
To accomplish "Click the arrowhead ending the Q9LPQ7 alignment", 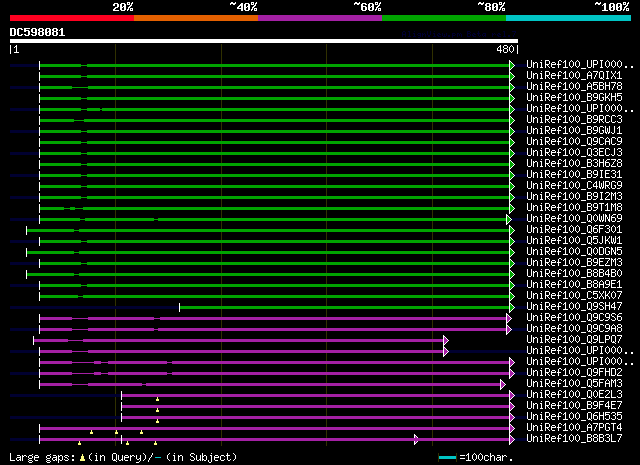I will 446,340.
